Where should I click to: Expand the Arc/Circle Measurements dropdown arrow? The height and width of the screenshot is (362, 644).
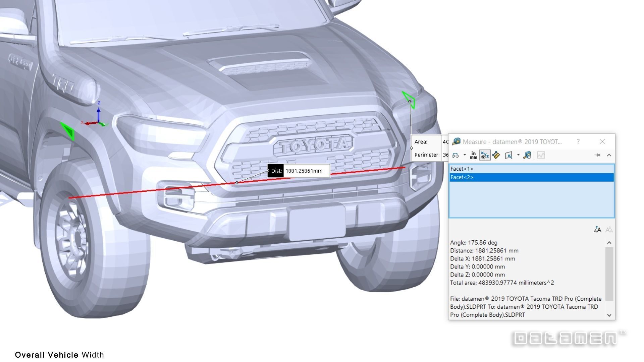465,155
